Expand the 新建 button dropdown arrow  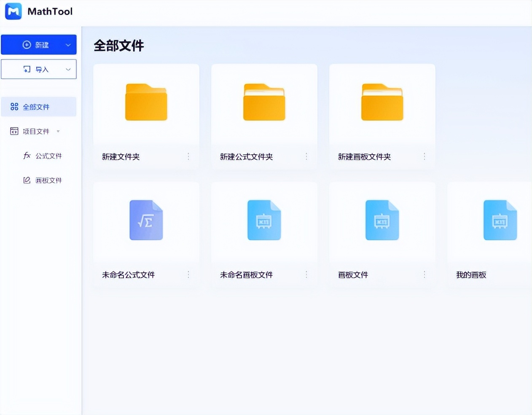coord(68,44)
